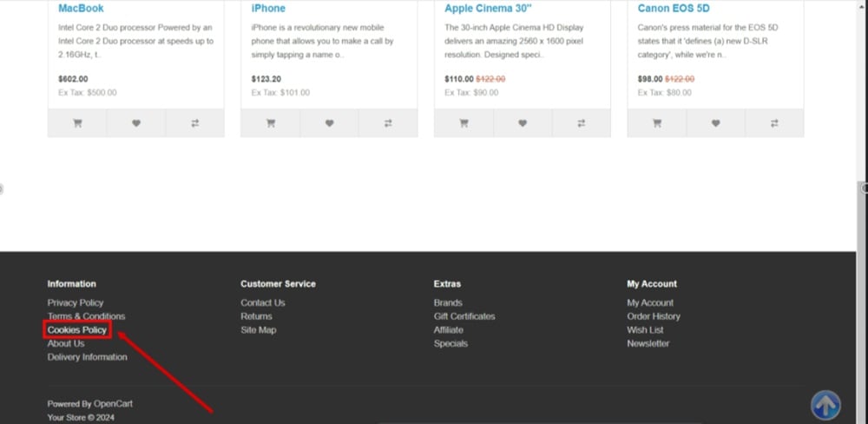Click the Extras footer heading
The image size is (868, 424).
[447, 284]
